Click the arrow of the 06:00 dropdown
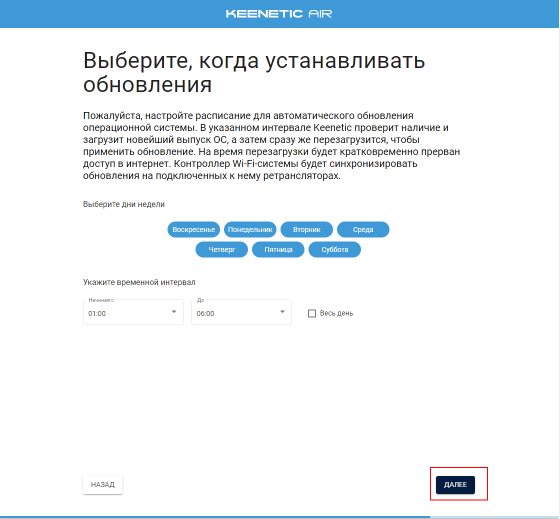560x519 pixels. coord(282,312)
